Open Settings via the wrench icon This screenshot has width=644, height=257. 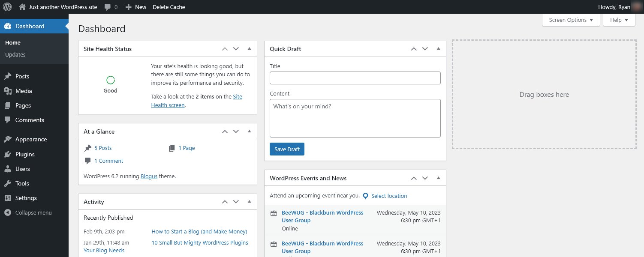tap(8, 198)
